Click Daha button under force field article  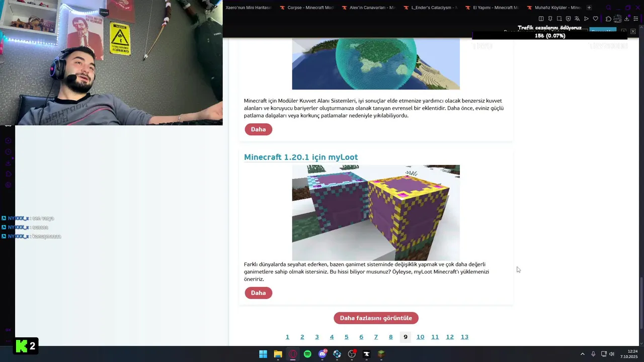(258, 129)
